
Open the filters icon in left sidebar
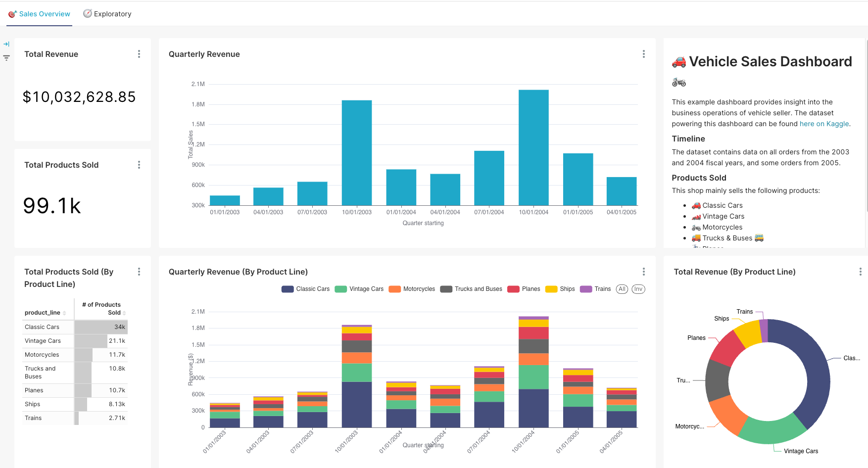6,58
